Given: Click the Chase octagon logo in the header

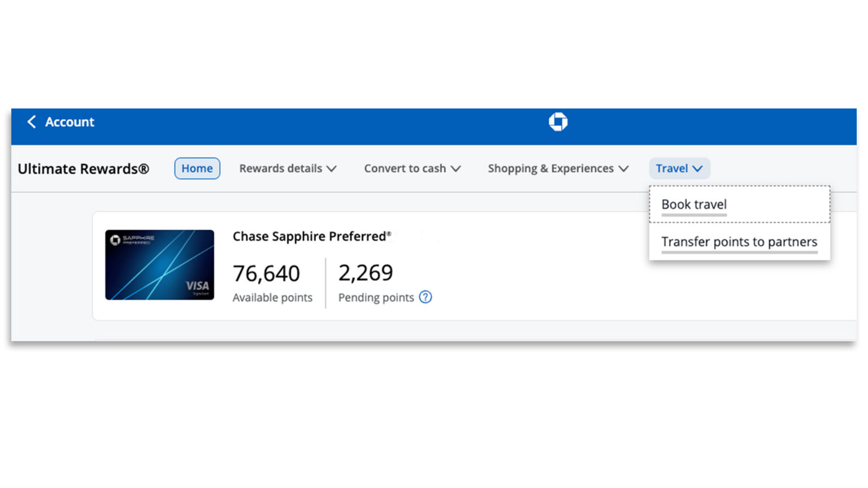Looking at the screenshot, I should [558, 121].
